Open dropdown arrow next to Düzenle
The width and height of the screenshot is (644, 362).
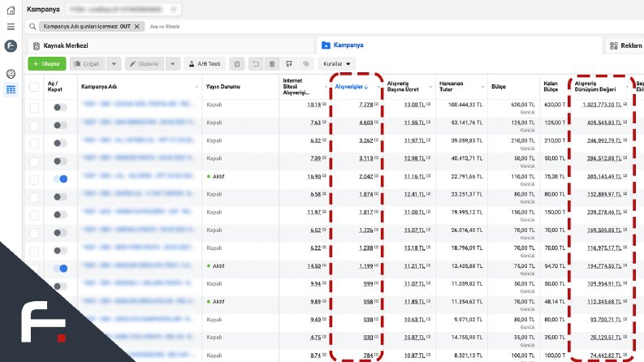tap(172, 64)
